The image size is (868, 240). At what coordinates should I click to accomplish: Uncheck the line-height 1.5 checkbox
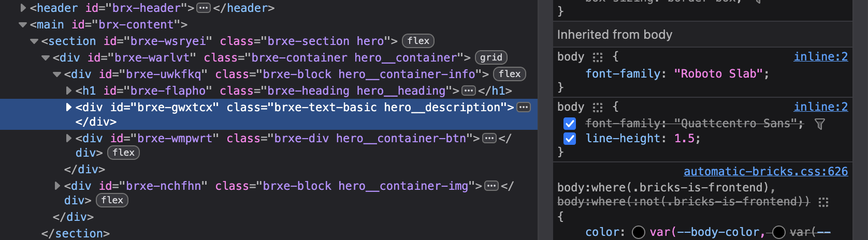pyautogui.click(x=570, y=139)
